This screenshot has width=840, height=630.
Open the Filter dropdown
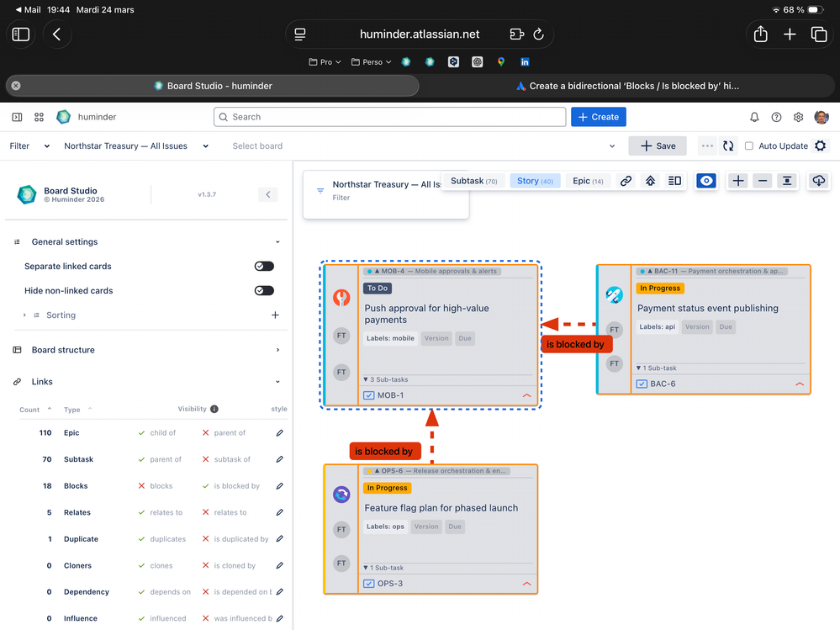click(29, 146)
